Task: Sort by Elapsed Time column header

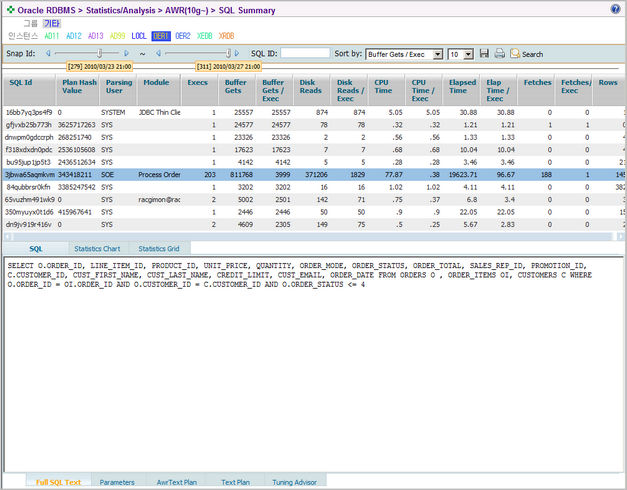Action: (x=461, y=90)
